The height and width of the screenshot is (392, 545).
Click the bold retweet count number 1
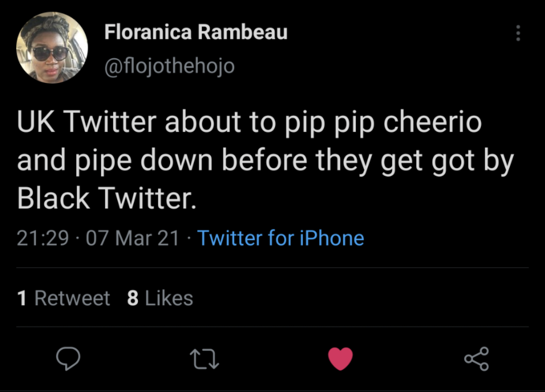[22, 298]
